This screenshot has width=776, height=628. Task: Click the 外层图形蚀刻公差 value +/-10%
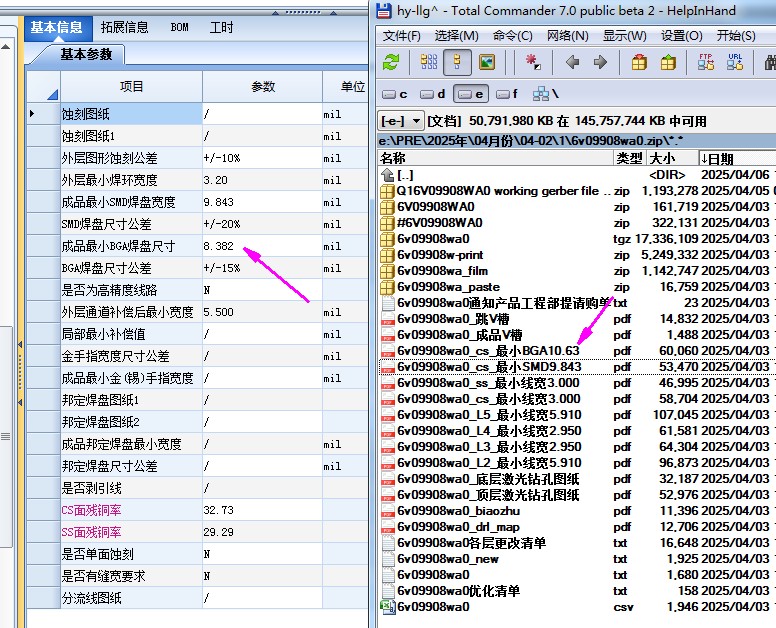coord(262,158)
